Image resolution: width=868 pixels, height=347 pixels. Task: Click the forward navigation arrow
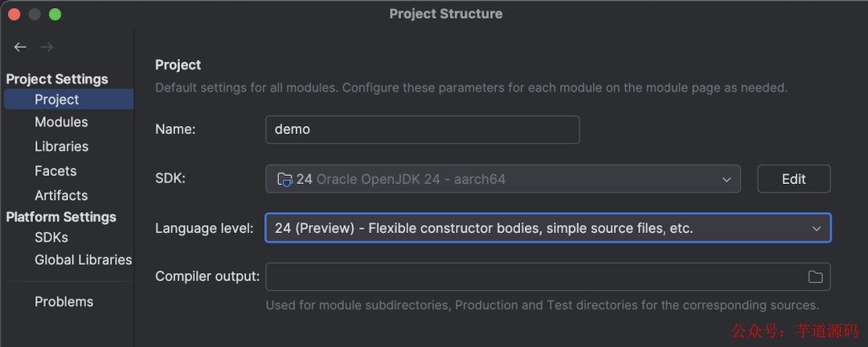point(47,47)
